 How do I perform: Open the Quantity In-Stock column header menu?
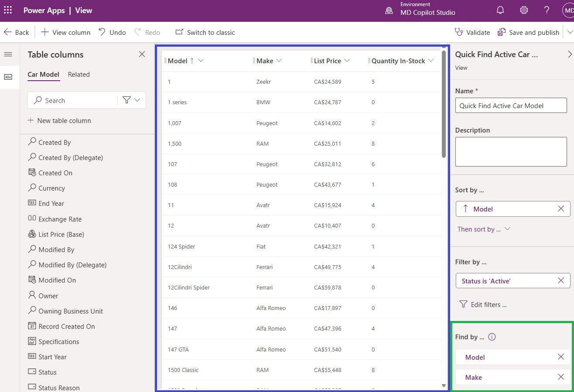431,61
